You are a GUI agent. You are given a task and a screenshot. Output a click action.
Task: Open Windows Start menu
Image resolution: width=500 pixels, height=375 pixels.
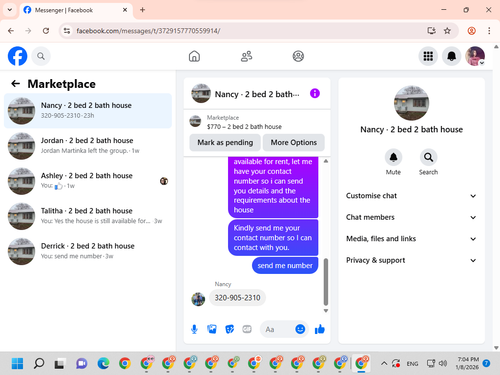click(x=17, y=363)
